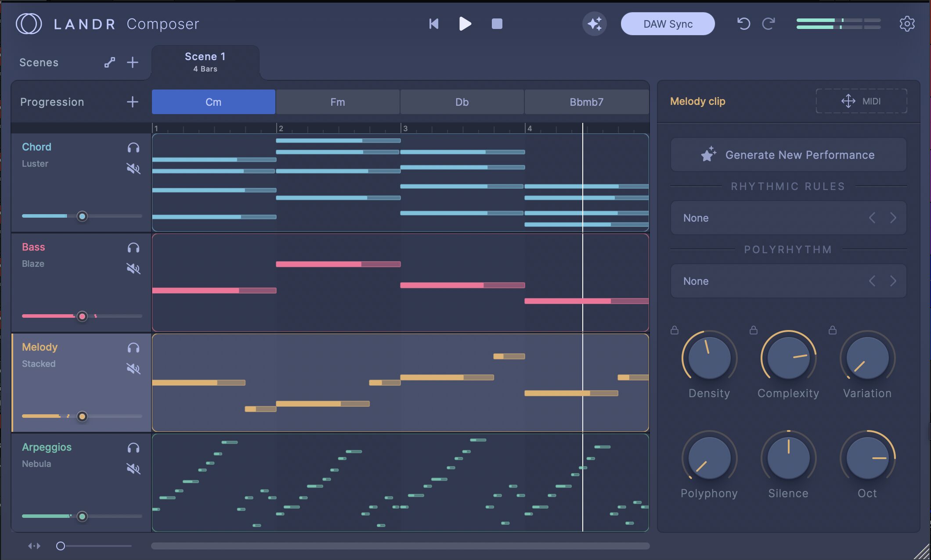
Task: Solo the Bass track with headphones
Action: click(x=134, y=248)
